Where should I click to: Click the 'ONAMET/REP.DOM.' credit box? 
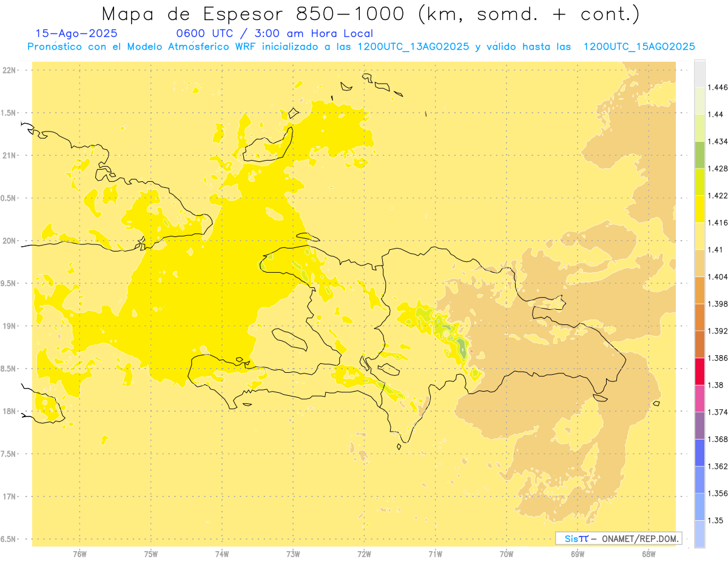[619, 538]
